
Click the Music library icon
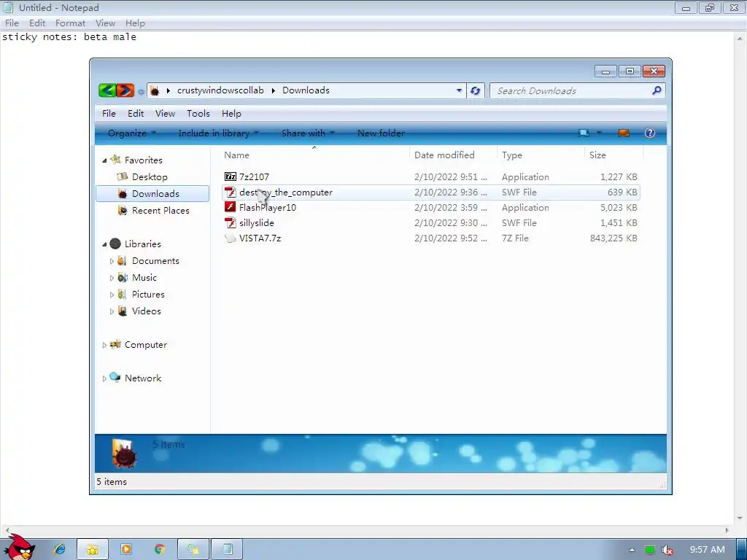[x=123, y=277]
